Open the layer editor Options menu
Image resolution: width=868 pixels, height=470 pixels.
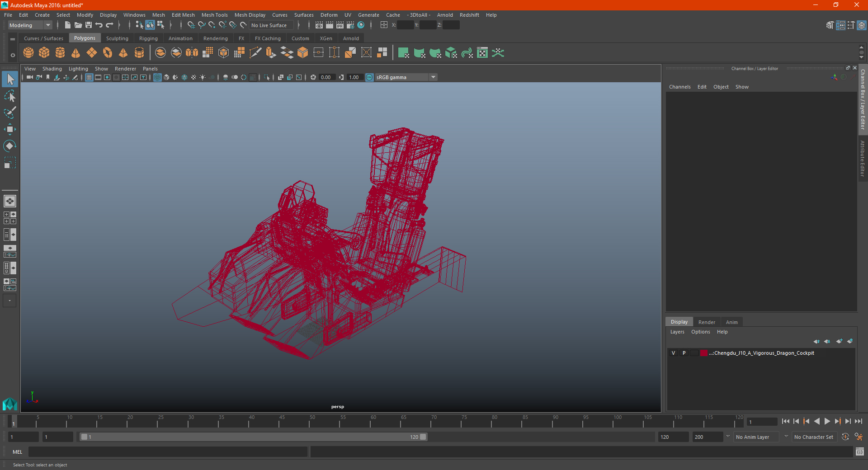point(700,332)
